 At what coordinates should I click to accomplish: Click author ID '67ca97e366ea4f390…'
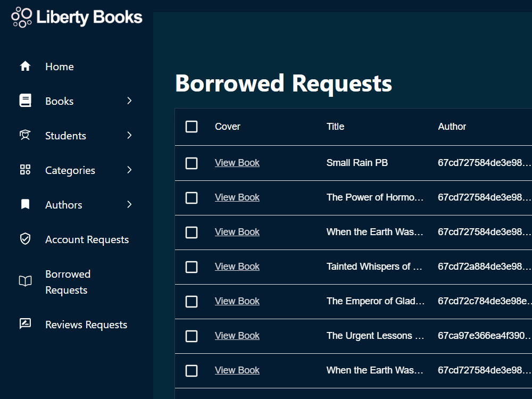click(x=485, y=336)
